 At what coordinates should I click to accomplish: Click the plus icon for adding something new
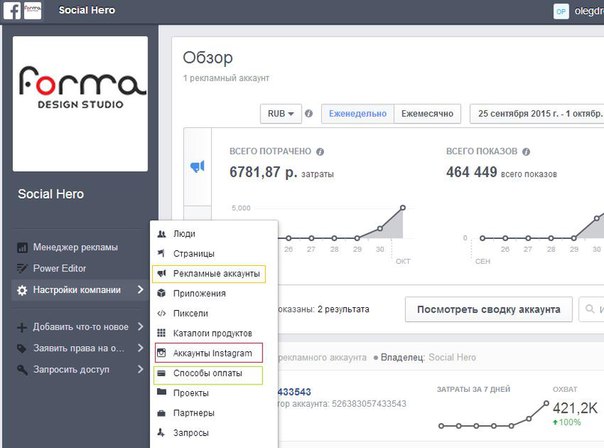click(22, 327)
